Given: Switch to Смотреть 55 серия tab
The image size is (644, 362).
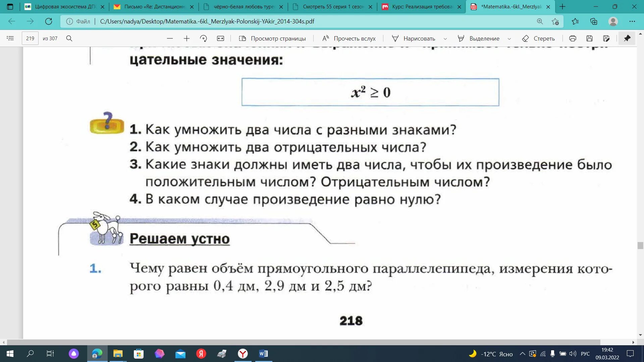Looking at the screenshot, I should point(333,7).
